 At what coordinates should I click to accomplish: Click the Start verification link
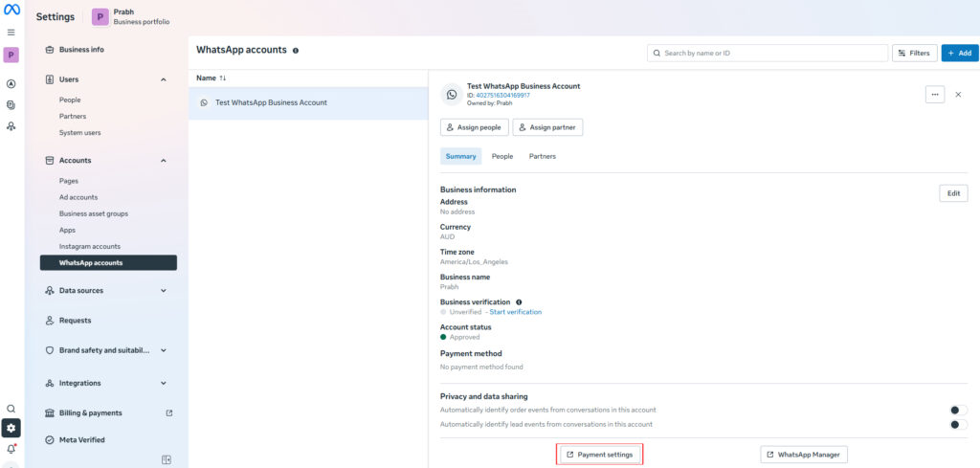516,312
